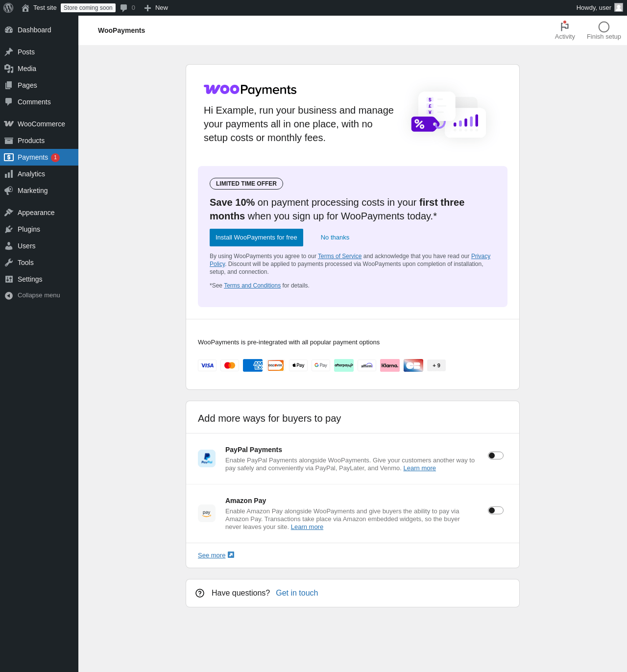
Task: Enable the PayPal Payments toggle
Action: tap(496, 456)
